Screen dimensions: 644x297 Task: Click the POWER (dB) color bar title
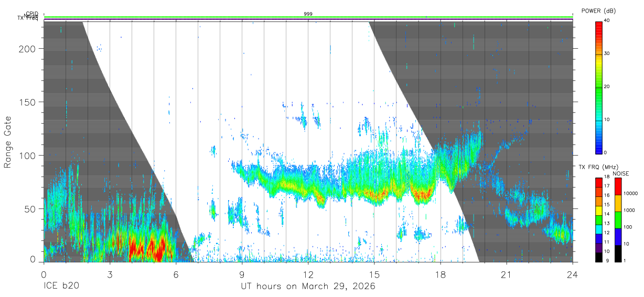coord(599,10)
